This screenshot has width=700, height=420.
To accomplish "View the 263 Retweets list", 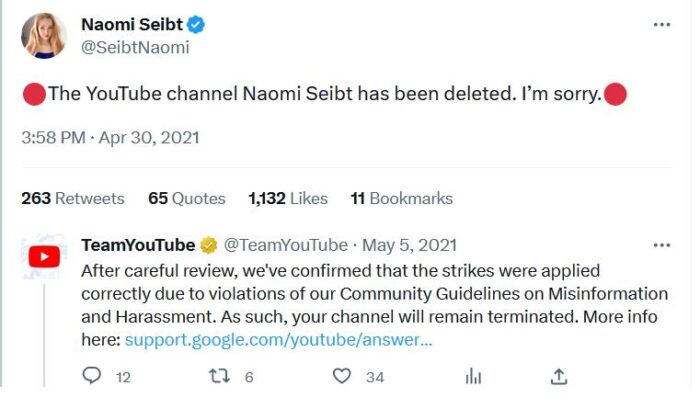I will [73, 198].
